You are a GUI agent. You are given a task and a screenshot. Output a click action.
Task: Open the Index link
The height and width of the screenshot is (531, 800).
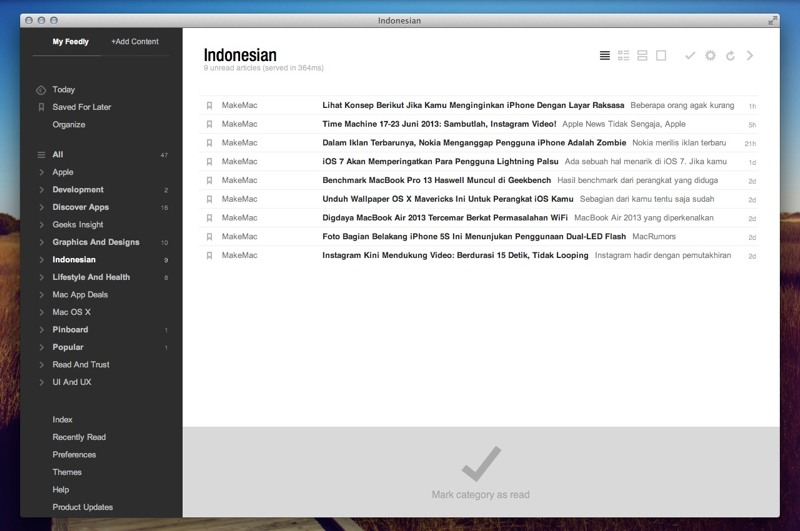tap(62, 420)
